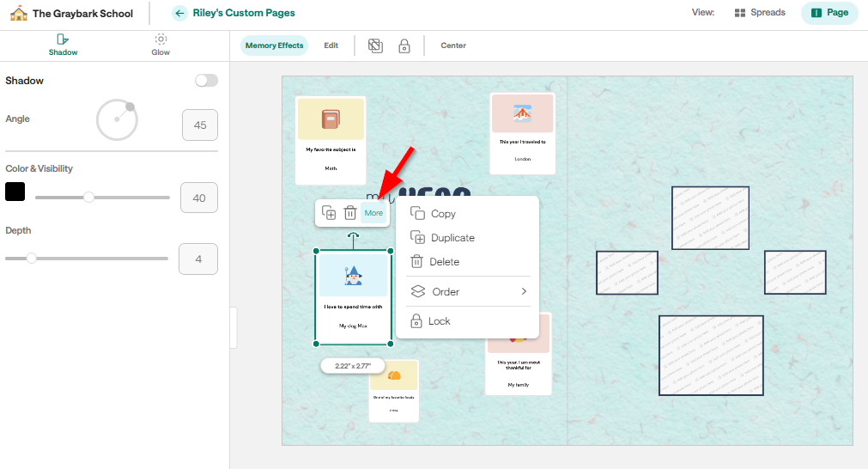Click the 'Math' answer text
Screen dimensions: 868x469
[331, 168]
